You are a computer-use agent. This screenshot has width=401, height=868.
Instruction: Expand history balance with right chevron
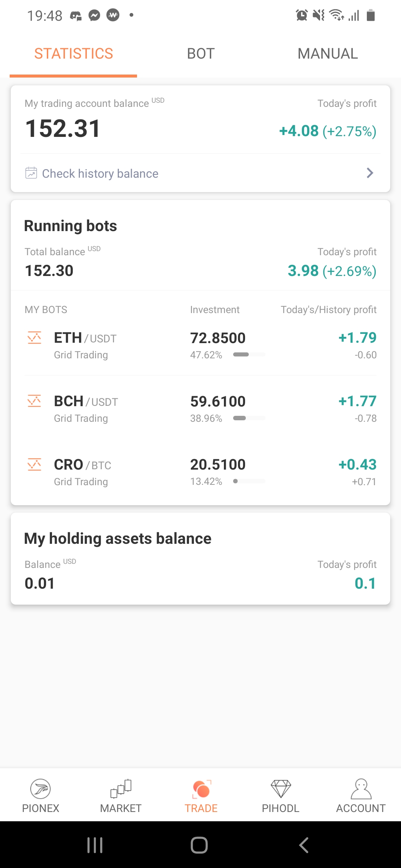370,173
